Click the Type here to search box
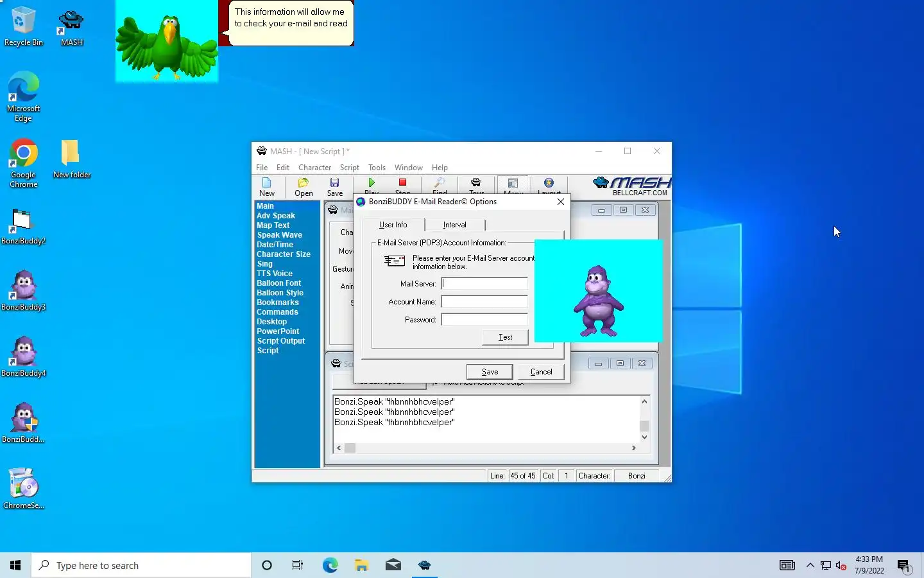This screenshot has width=924, height=578. click(x=141, y=565)
